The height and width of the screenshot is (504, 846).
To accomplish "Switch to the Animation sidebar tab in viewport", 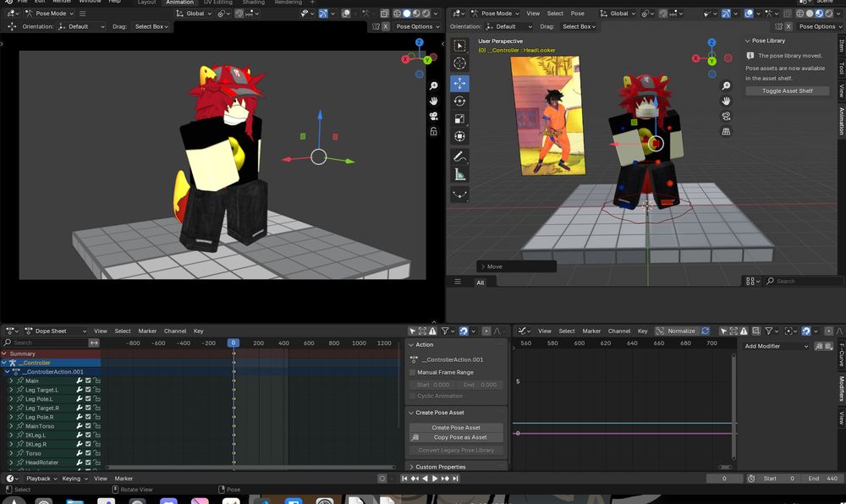I will 841,121.
